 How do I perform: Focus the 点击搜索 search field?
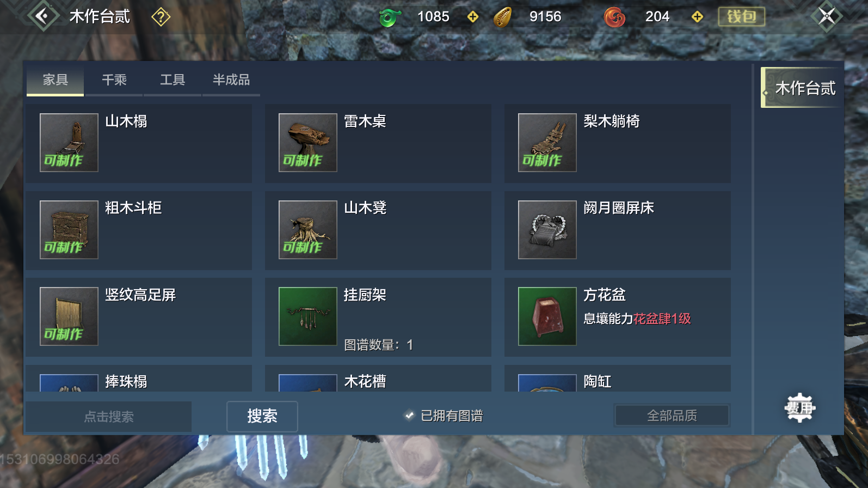click(109, 417)
